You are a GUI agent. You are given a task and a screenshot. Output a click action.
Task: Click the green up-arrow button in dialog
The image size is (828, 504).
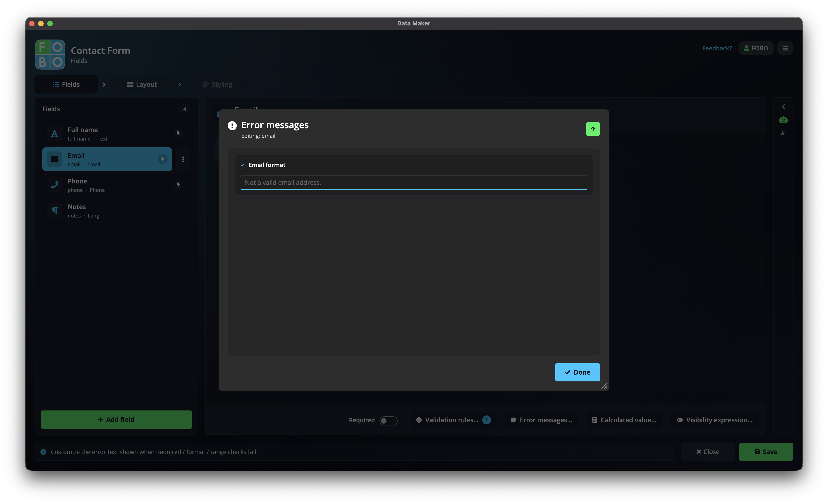coord(593,129)
